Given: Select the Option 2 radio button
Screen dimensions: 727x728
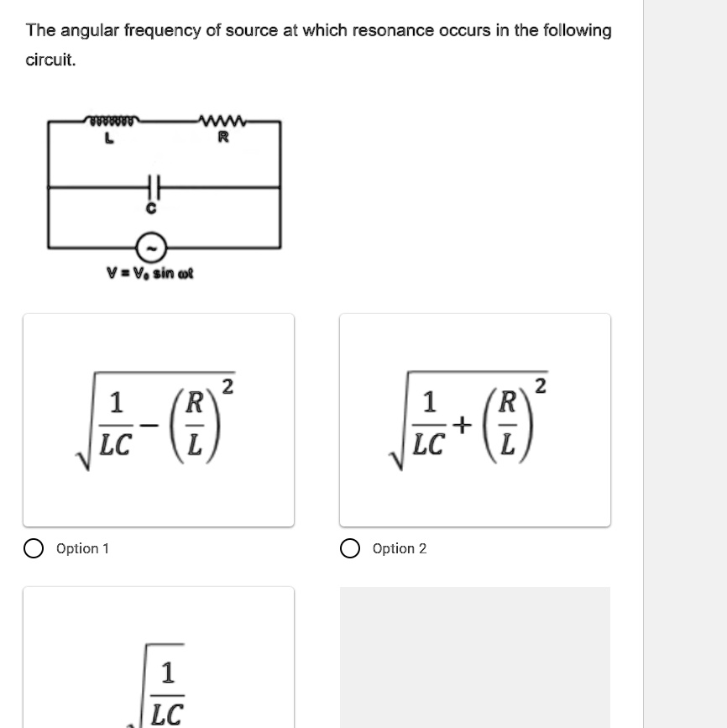Looking at the screenshot, I should click(x=350, y=547).
